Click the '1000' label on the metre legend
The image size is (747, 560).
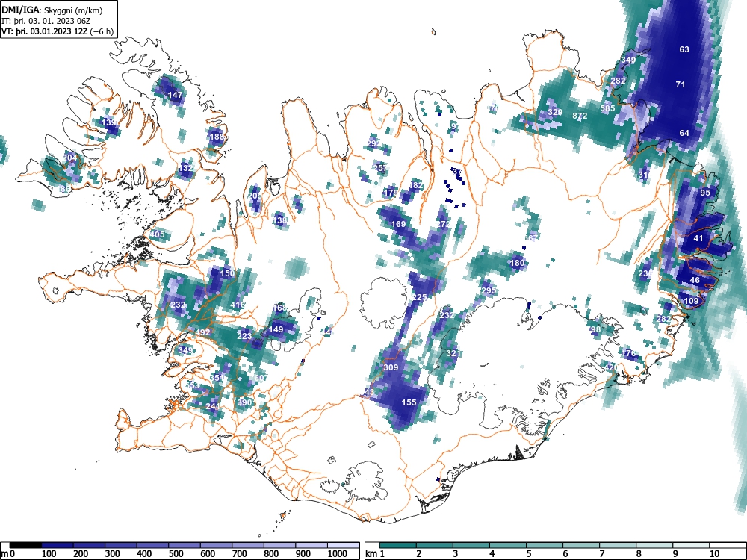click(338, 554)
